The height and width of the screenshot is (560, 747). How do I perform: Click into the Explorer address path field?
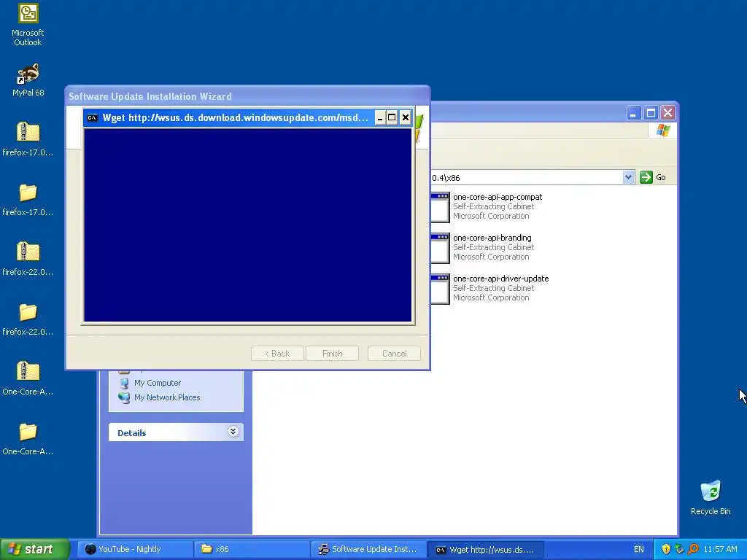pos(527,178)
